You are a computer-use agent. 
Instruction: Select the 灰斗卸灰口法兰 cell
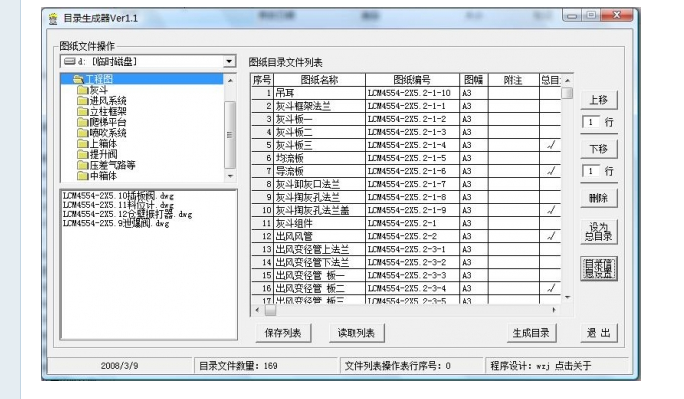[319, 184]
